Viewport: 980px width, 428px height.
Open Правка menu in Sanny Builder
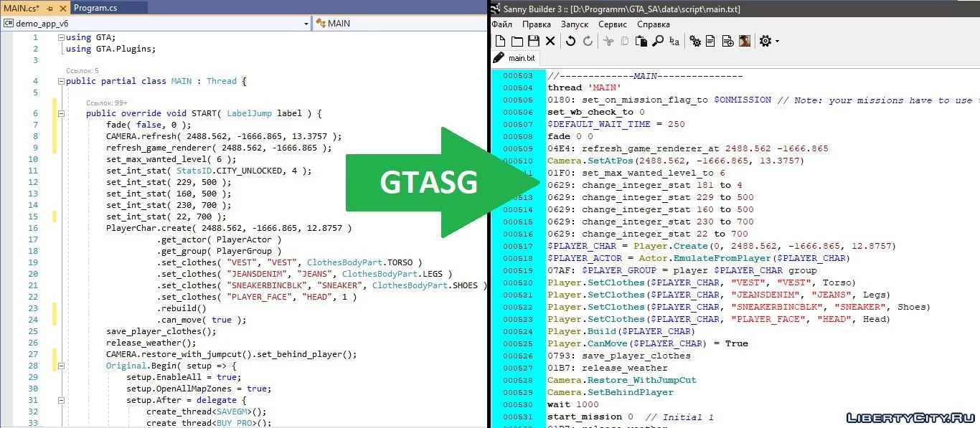[x=537, y=24]
